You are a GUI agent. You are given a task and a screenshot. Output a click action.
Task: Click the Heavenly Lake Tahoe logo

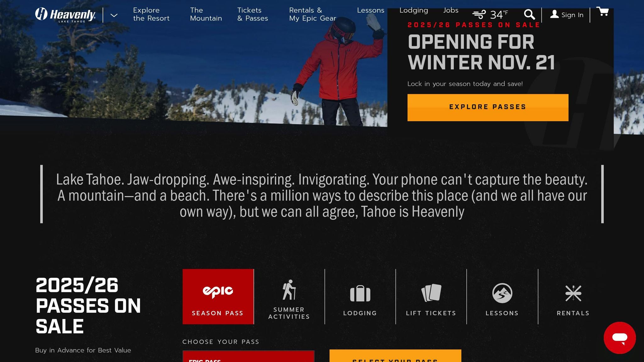click(65, 15)
